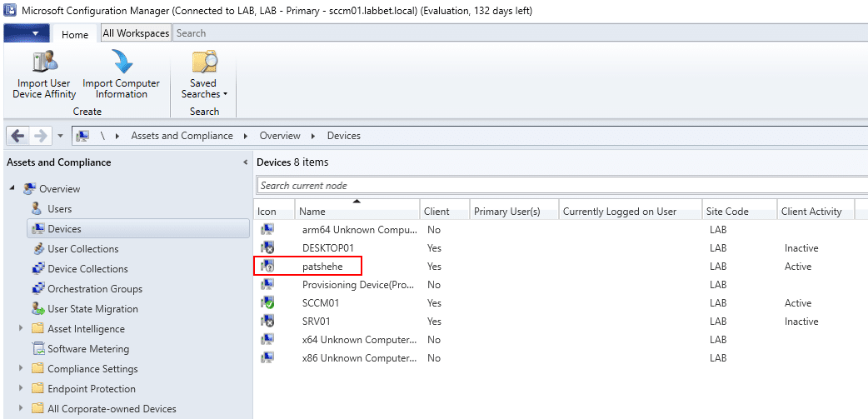Image resolution: width=868 pixels, height=419 pixels.
Task: Open the Device Collections node icon
Action: [38, 269]
